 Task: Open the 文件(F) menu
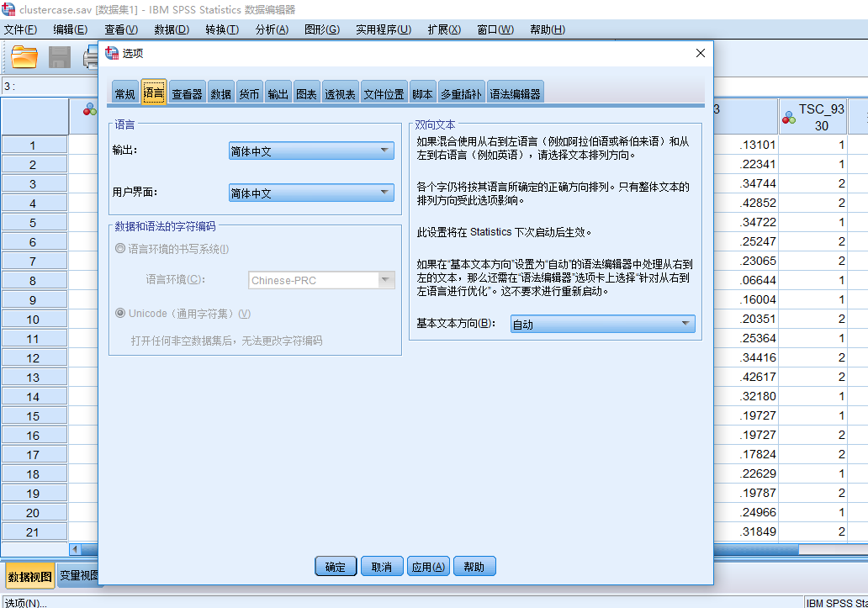click(20, 29)
